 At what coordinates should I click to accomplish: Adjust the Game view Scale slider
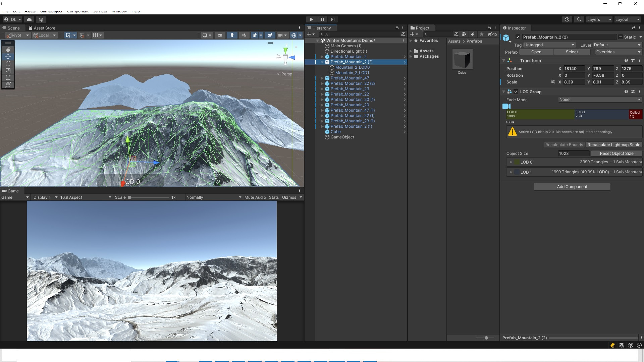tap(130, 197)
